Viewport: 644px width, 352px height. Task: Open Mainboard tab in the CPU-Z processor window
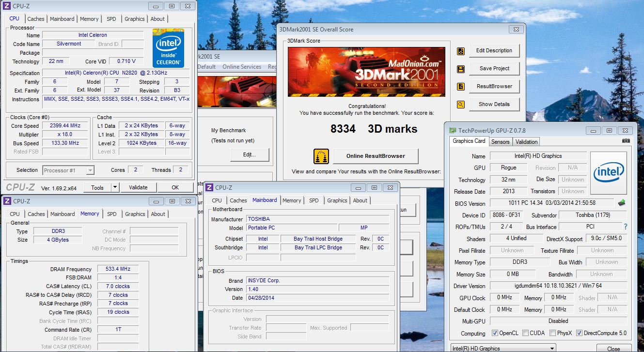click(x=62, y=19)
